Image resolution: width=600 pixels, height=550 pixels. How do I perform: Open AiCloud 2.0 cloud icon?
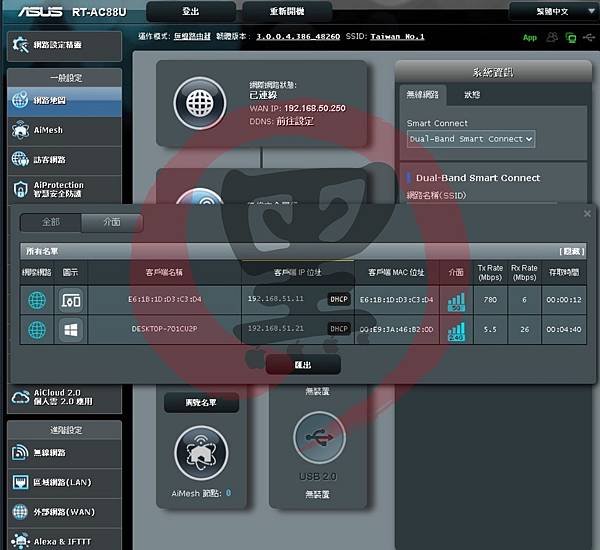click(20, 397)
